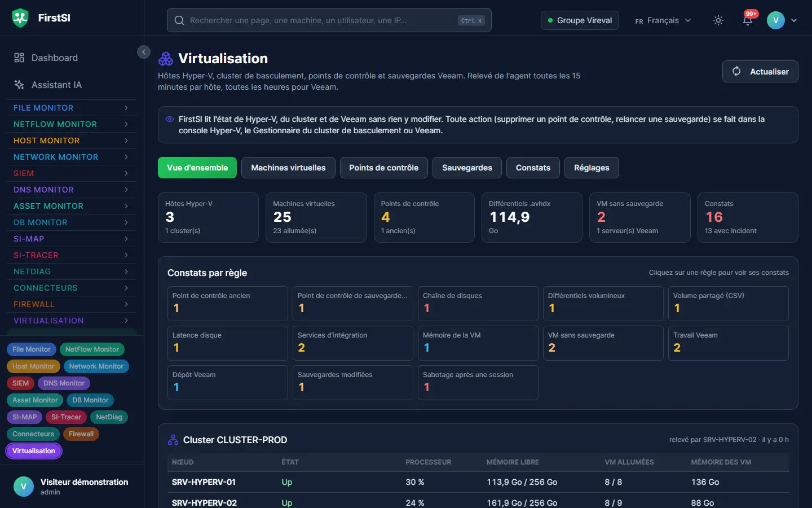Open the Sauvegardes tab

(x=467, y=168)
